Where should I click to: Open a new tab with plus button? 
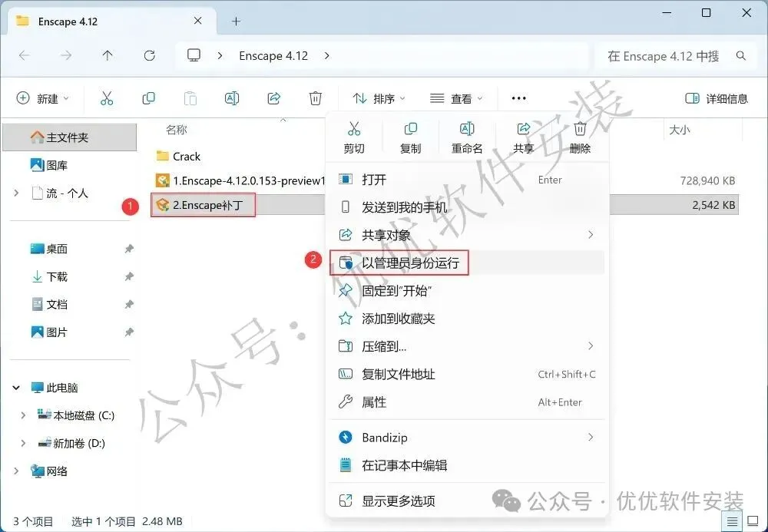coord(236,21)
